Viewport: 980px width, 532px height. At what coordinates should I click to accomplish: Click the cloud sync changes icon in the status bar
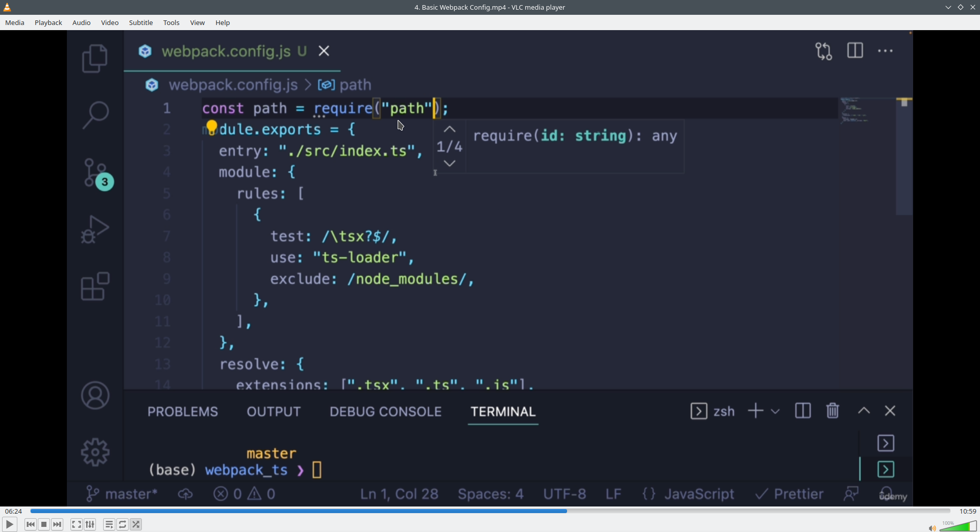[185, 494]
